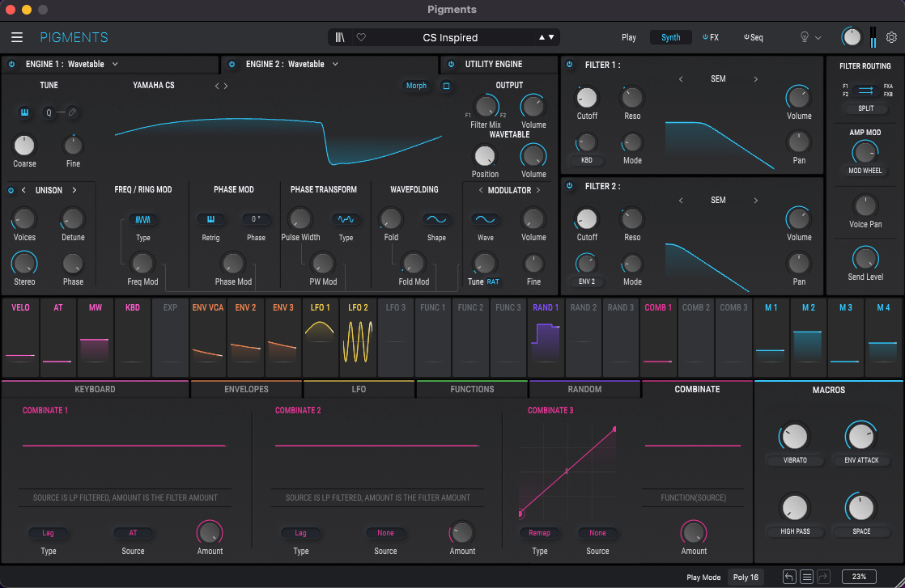This screenshot has height=588, width=905.
Task: Toggle the heart icon to favorite CS Inspired
Action: pos(360,36)
